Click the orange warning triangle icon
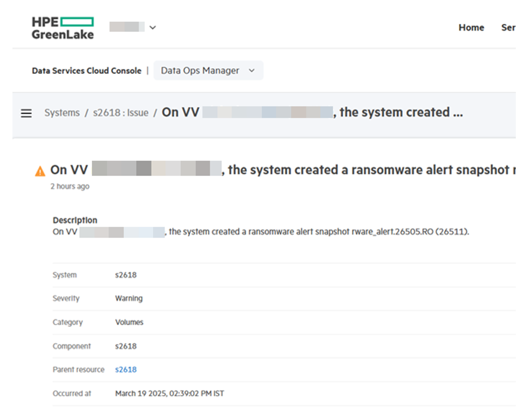The width and height of the screenshot is (532, 417). (40, 171)
